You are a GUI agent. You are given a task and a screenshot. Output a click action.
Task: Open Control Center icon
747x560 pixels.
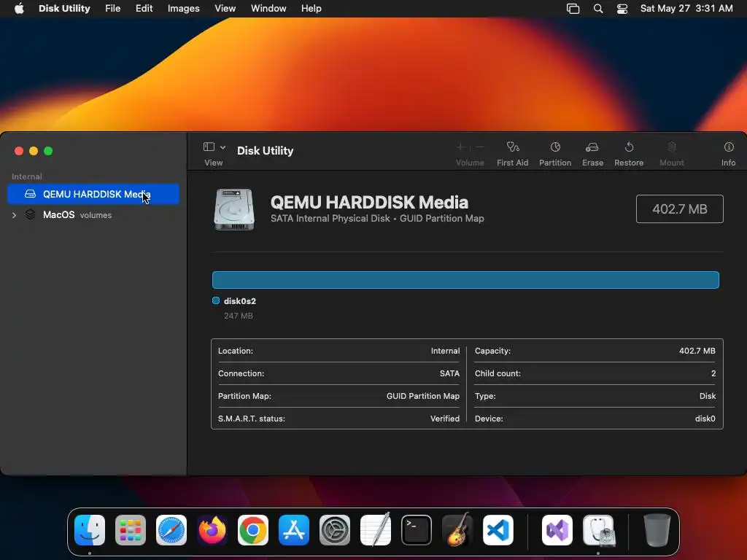[622, 9]
